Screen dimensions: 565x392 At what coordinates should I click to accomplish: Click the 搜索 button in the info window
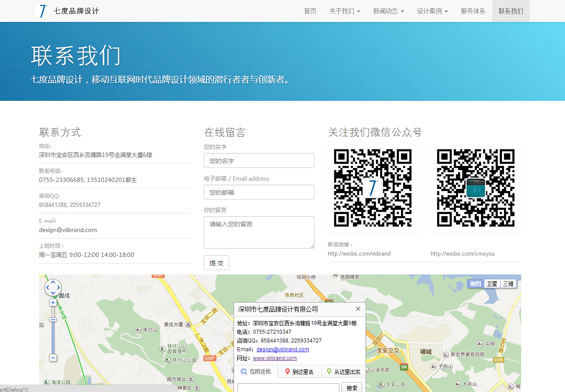coord(352,388)
